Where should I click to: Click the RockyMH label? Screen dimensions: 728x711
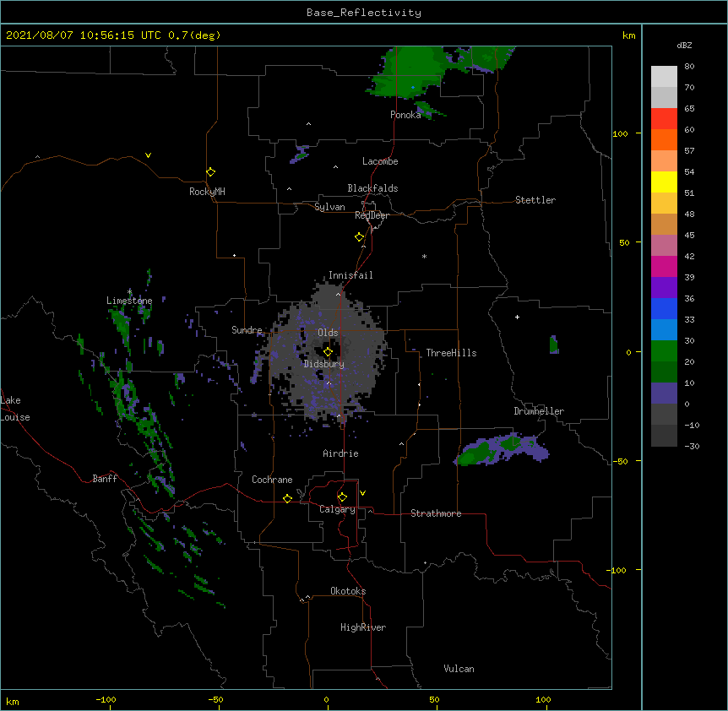[x=207, y=192]
